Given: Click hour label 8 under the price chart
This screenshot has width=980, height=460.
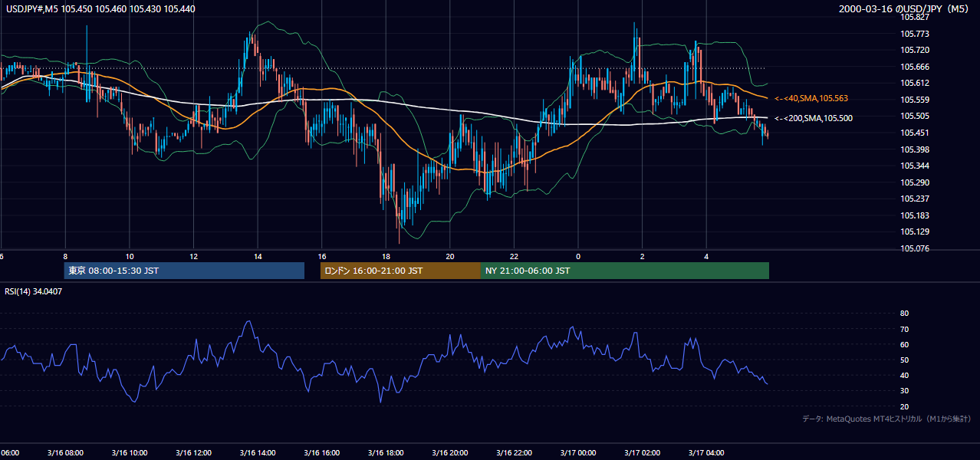Looking at the screenshot, I should [x=65, y=256].
